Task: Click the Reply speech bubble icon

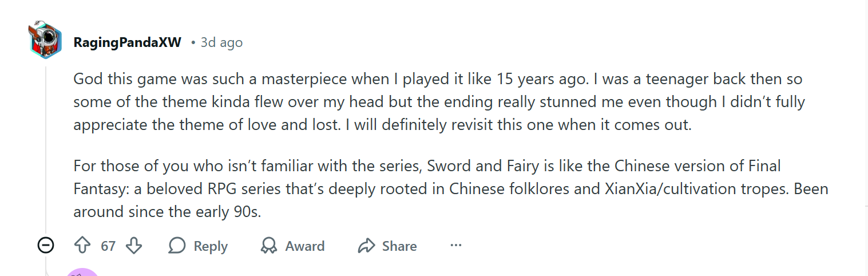Action: click(177, 246)
